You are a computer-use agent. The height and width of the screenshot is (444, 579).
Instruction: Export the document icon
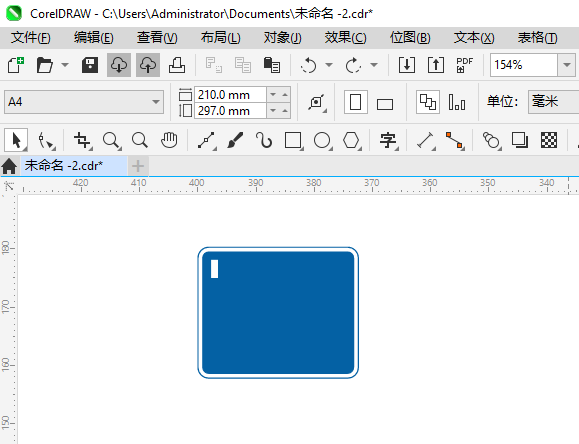(436, 65)
